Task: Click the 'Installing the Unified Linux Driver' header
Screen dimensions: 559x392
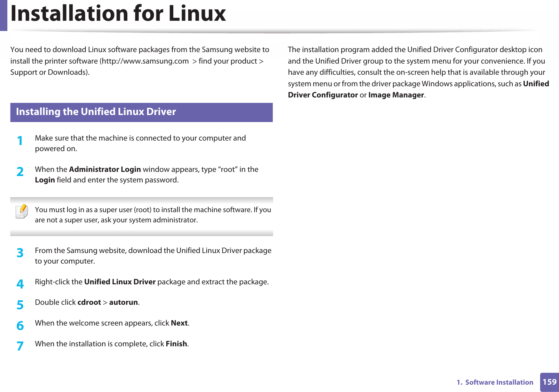Action: pyautogui.click(x=96, y=112)
